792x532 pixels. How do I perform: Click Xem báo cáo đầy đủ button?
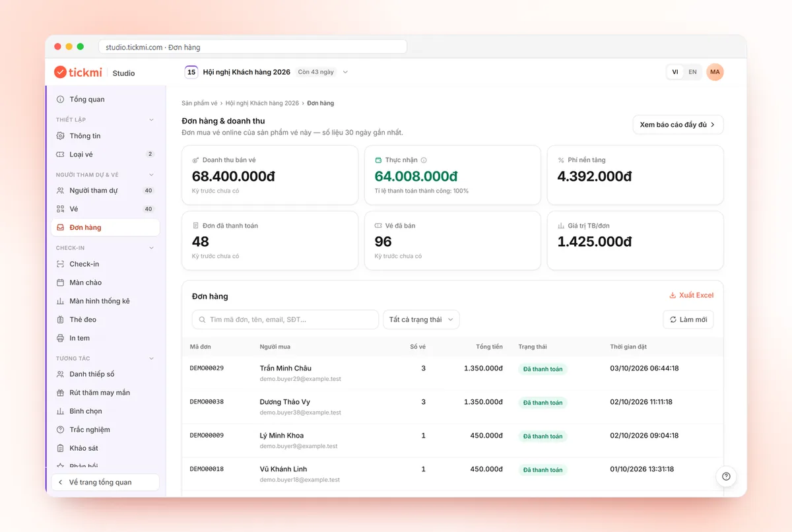(678, 125)
